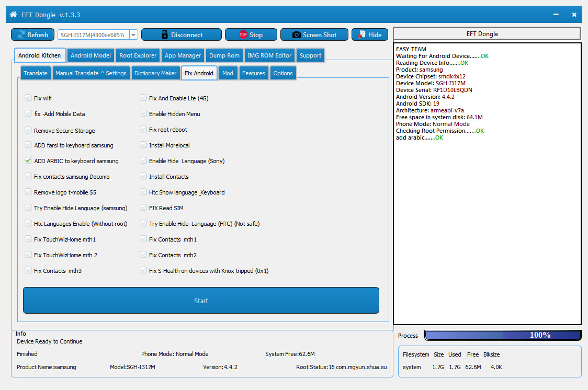Click inside the log output panel
588x390 pixels.
click(487, 183)
